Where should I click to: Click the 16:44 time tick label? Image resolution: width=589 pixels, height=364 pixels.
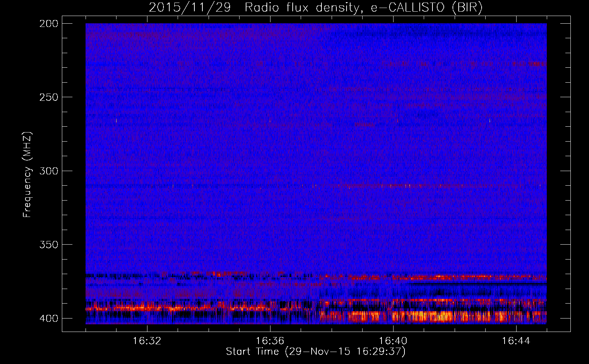click(x=516, y=341)
